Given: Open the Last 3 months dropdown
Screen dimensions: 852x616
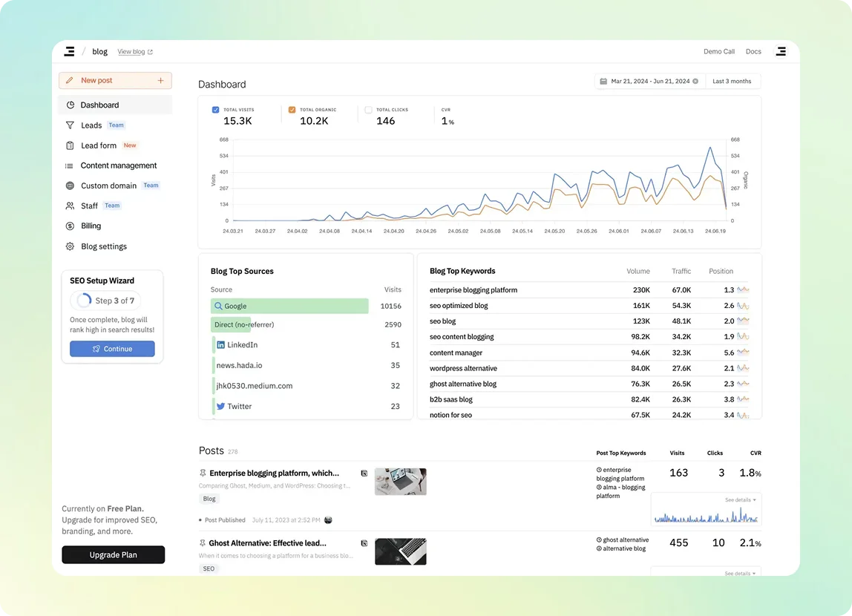Looking at the screenshot, I should click(732, 82).
